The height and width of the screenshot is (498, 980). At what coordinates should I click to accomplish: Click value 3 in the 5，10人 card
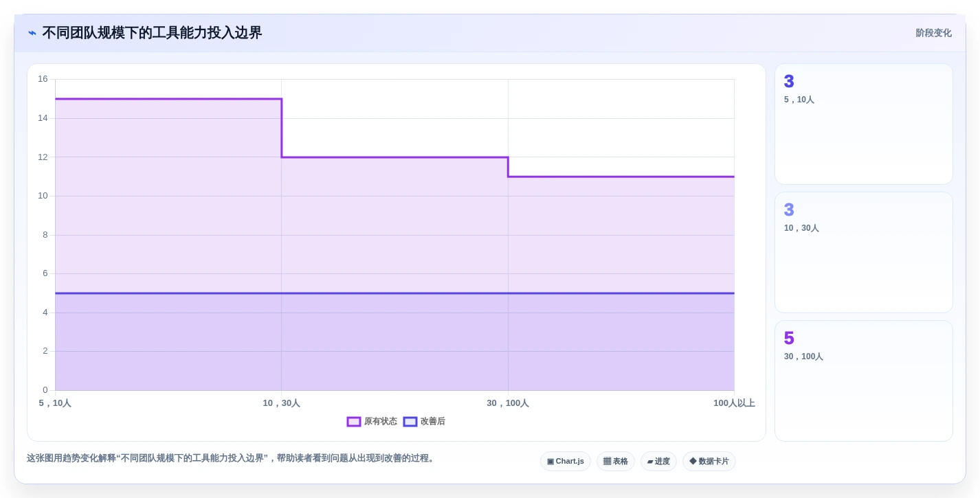pyautogui.click(x=789, y=82)
